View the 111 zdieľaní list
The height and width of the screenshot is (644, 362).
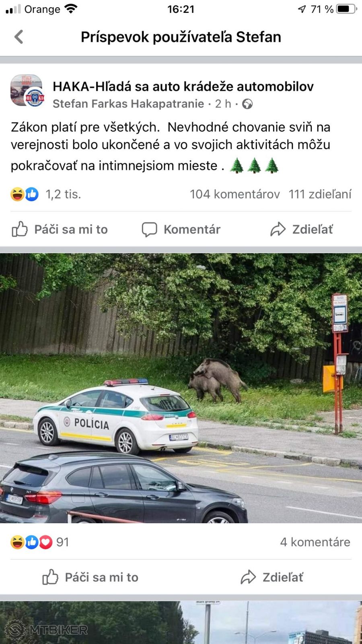320,194
